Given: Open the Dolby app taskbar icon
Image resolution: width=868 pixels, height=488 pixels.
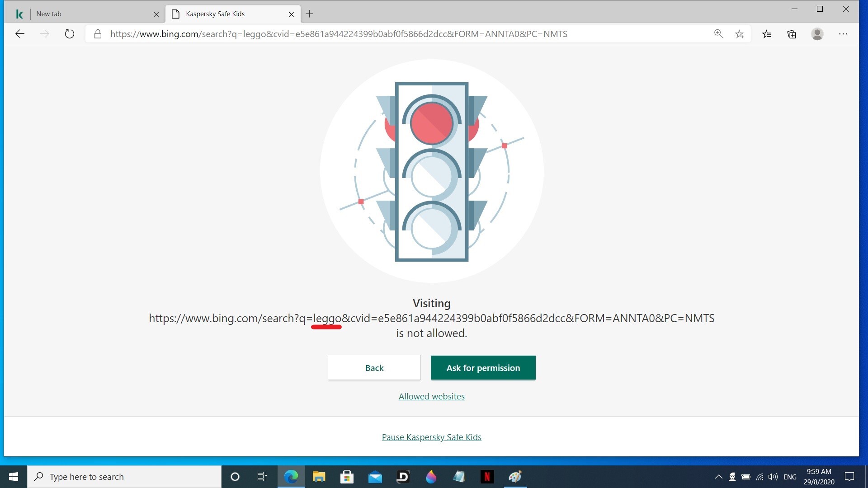Looking at the screenshot, I should tap(403, 477).
